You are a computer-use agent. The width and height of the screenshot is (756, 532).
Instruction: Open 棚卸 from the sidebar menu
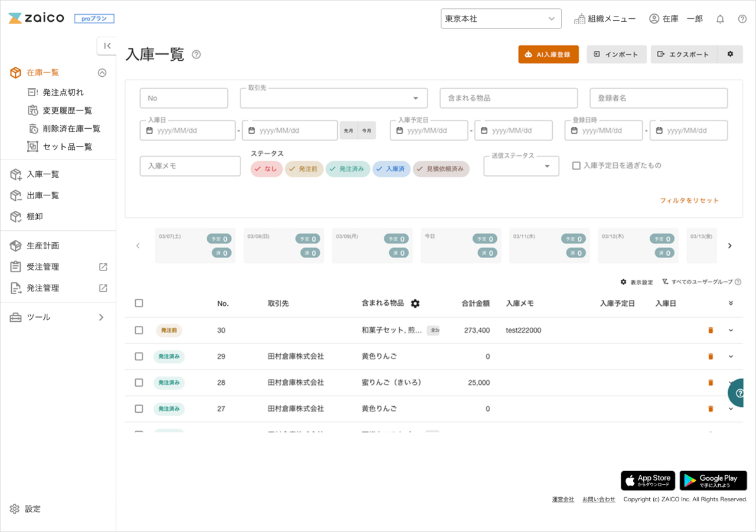point(35,217)
